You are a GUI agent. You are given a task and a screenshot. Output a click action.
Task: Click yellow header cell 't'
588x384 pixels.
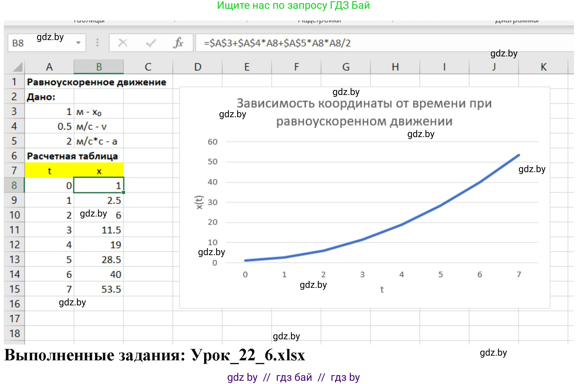pyautogui.click(x=49, y=171)
